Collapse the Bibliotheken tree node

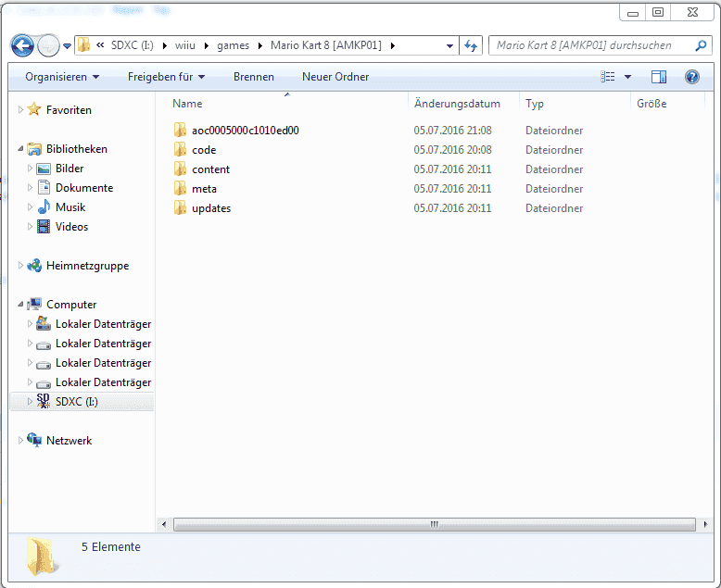(20, 148)
